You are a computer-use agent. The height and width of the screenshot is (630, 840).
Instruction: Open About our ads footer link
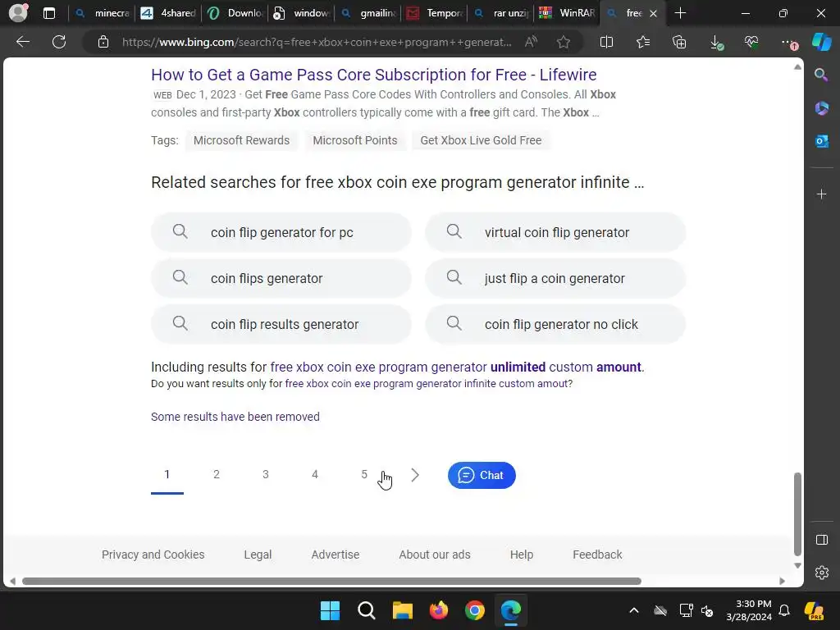pyautogui.click(x=435, y=555)
